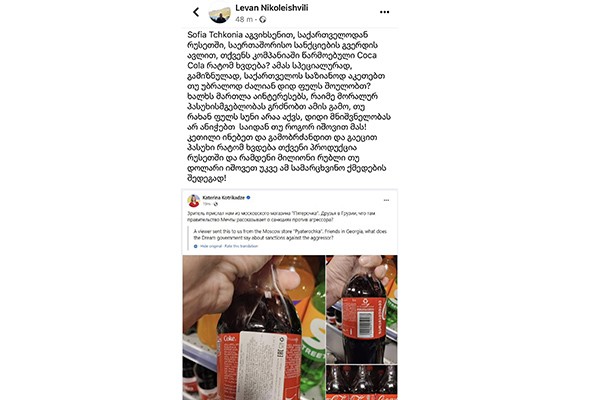The image size is (600, 400).
Task: Open Katerina Kotrikadze name link
Action: coord(224,198)
